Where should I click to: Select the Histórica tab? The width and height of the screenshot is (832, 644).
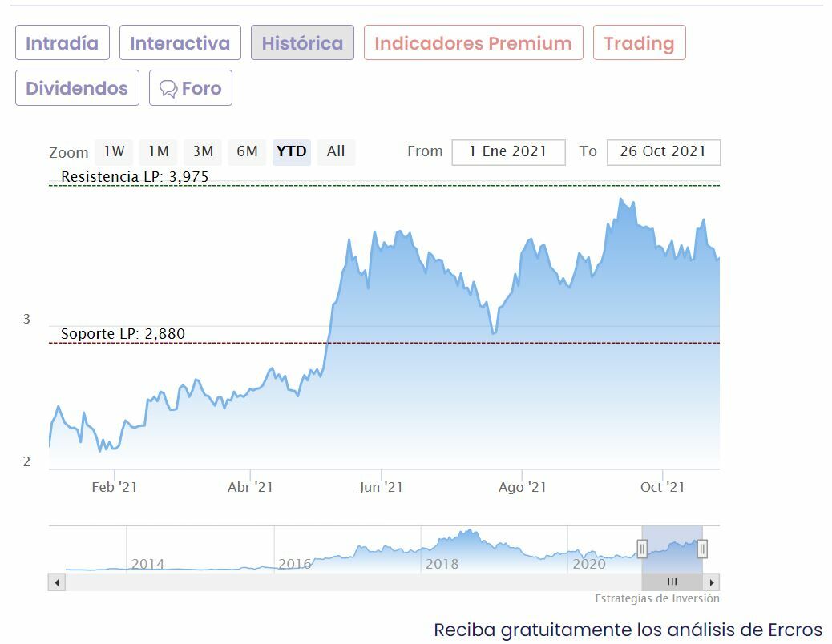pos(302,43)
